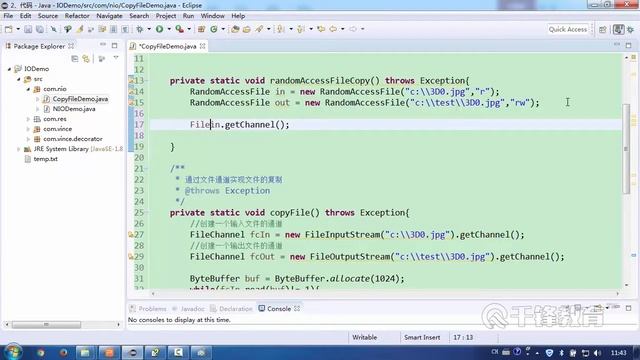640x360 pixels.
Task: Open the Back history dropdown arrow
Action: coord(342,29)
